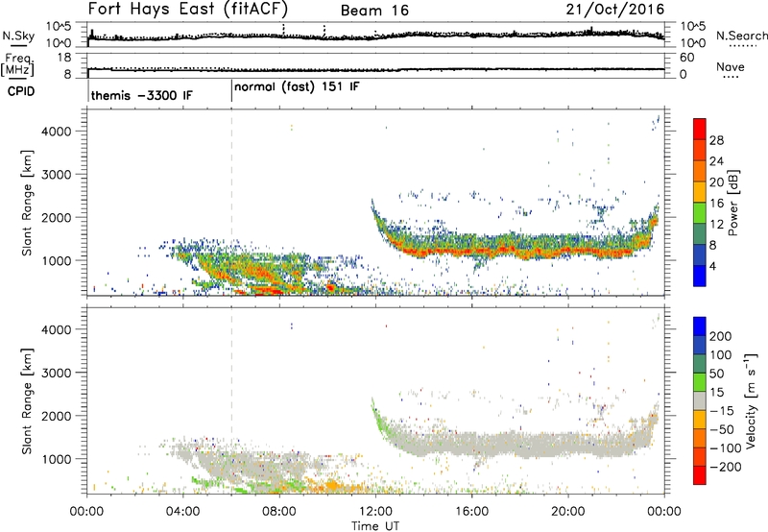Click the bright blue bottom segment of Power color bar
Screen dimensions: 768x532
[700, 276]
